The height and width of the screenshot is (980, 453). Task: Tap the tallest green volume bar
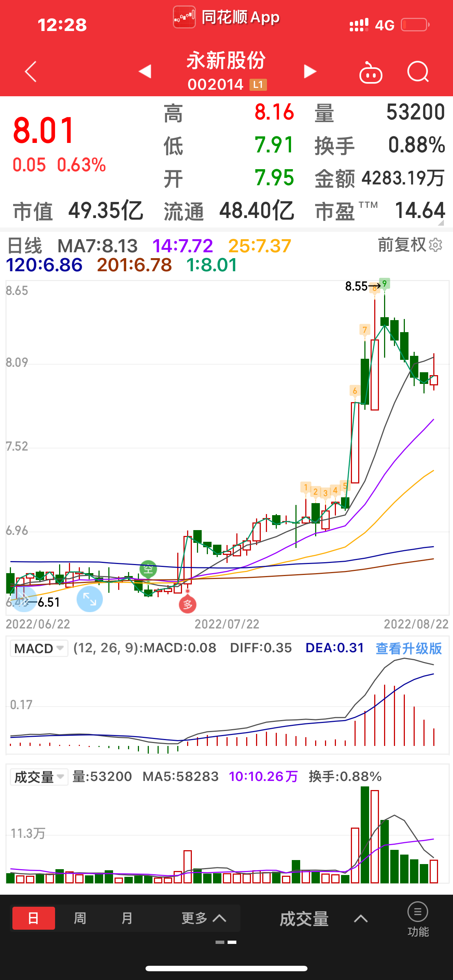tap(365, 835)
